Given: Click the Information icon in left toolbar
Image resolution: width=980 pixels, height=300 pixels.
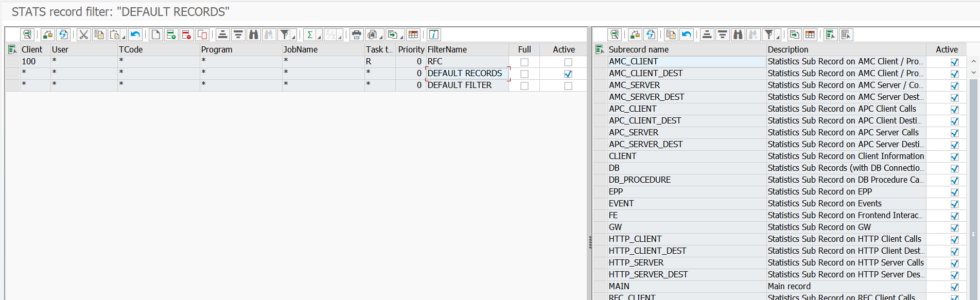Looking at the screenshot, I should pyautogui.click(x=434, y=34).
